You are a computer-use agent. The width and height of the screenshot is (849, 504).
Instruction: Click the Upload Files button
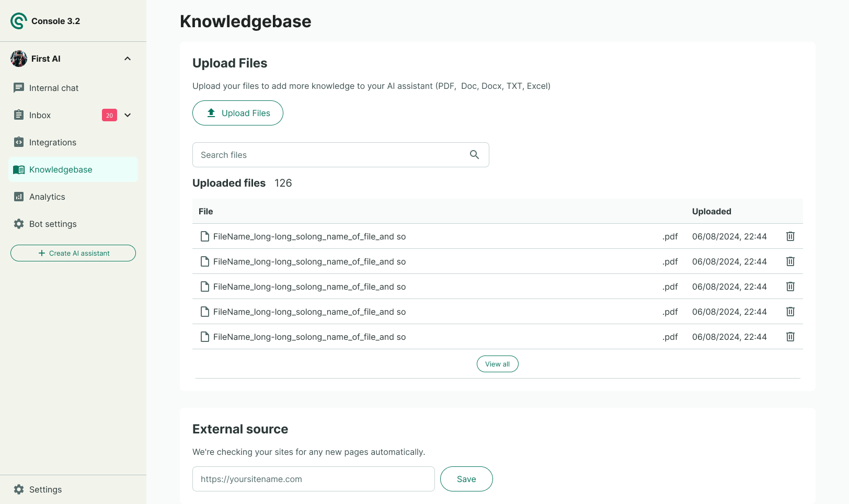coord(238,113)
